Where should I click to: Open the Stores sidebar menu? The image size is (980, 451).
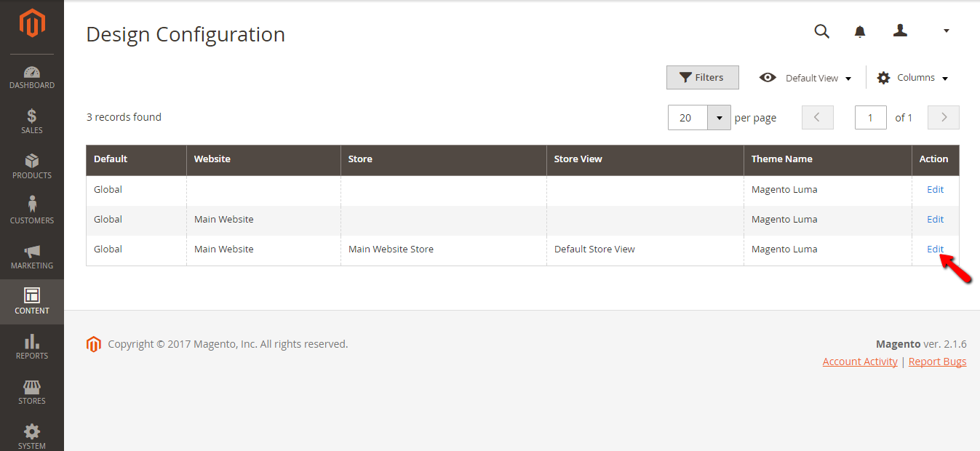click(x=32, y=392)
